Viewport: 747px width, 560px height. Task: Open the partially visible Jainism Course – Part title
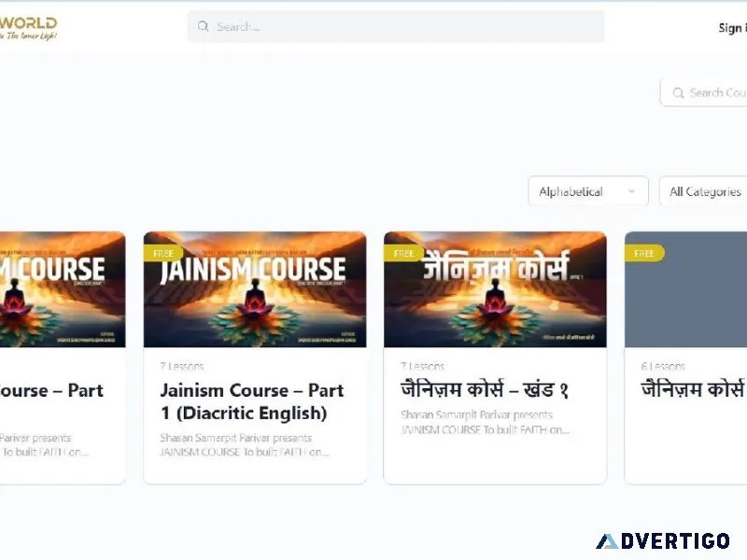pyautogui.click(x=51, y=390)
